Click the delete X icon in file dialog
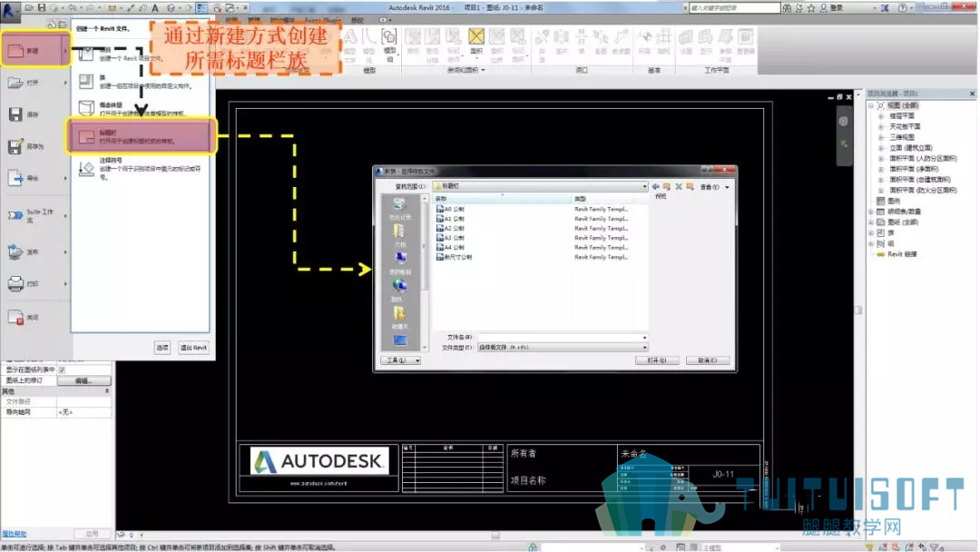Viewport: 980px width, 552px height. pos(679,186)
